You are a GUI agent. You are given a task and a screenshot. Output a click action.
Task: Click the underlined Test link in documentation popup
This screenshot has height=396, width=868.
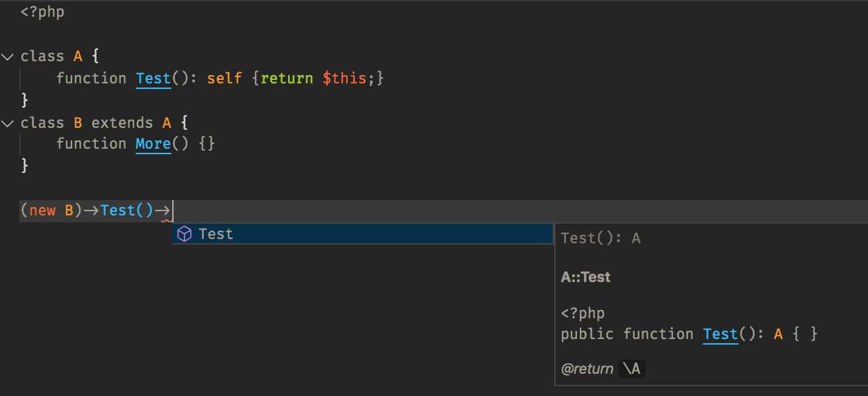(x=720, y=334)
